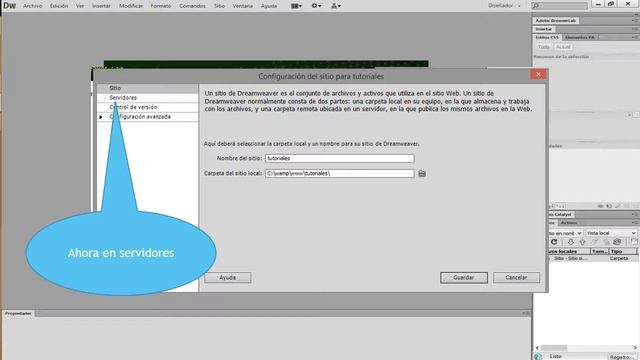Open the gear extensions dropdown in menu bar
The height and width of the screenshot is (360, 640).
click(x=316, y=6)
